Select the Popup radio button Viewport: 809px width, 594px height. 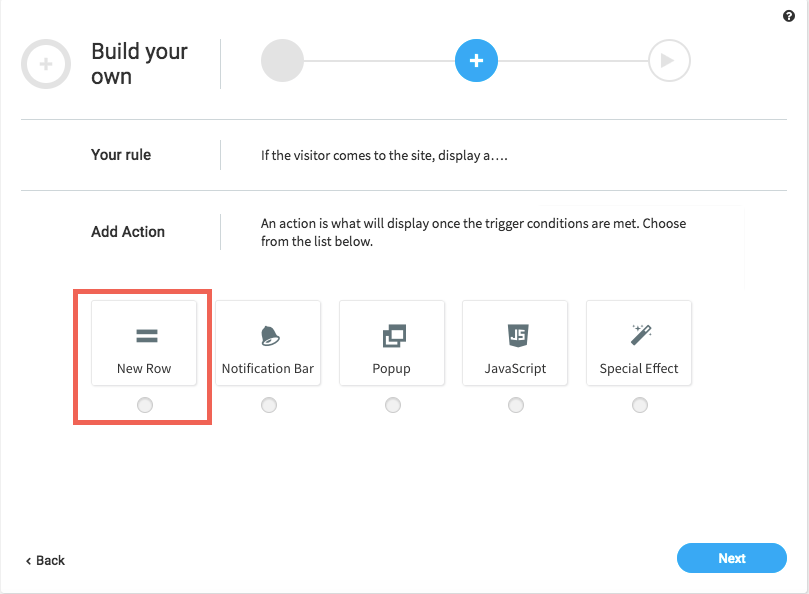click(393, 405)
